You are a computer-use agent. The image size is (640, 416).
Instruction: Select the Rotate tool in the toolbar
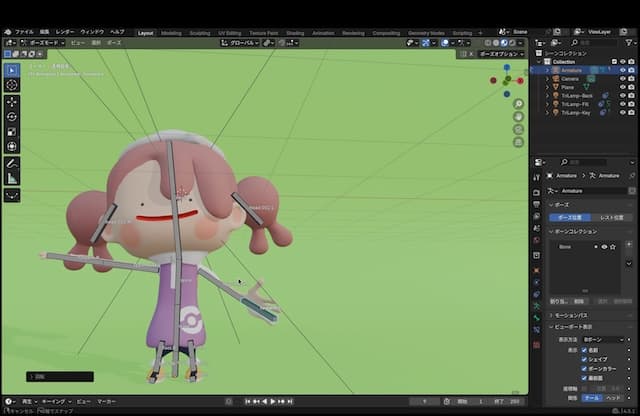[12, 116]
